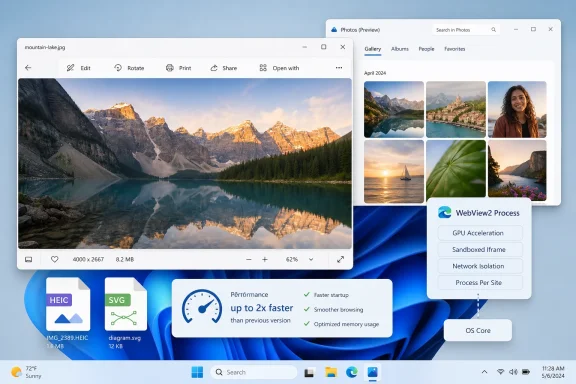Enter full screen with the expand arrows icon
This screenshot has height=384, width=576.
click(x=340, y=259)
